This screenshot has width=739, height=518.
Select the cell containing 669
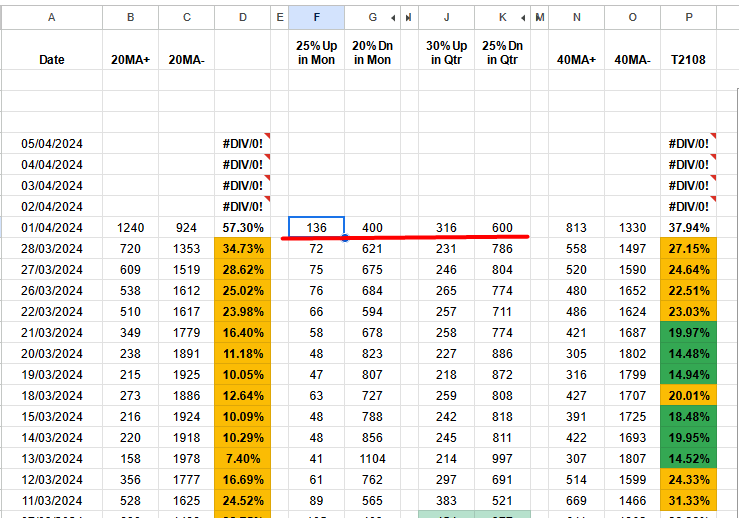576,501
